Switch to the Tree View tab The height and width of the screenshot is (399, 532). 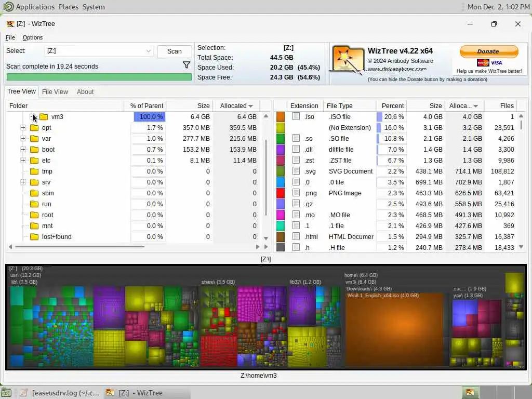21,91
